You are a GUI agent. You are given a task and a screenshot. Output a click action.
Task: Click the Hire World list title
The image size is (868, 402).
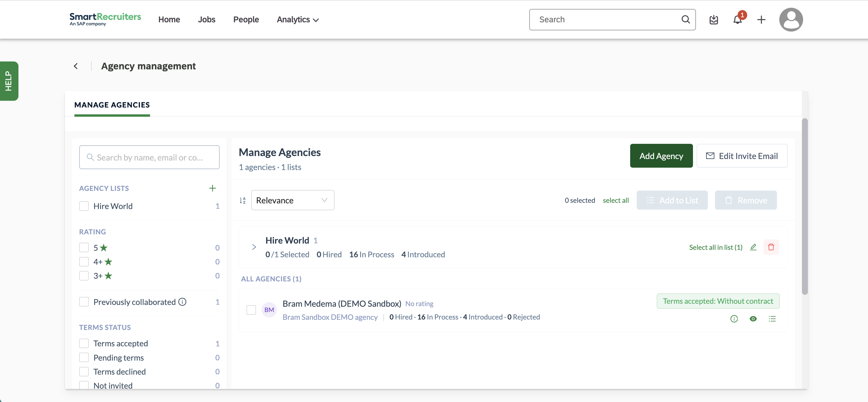point(287,240)
